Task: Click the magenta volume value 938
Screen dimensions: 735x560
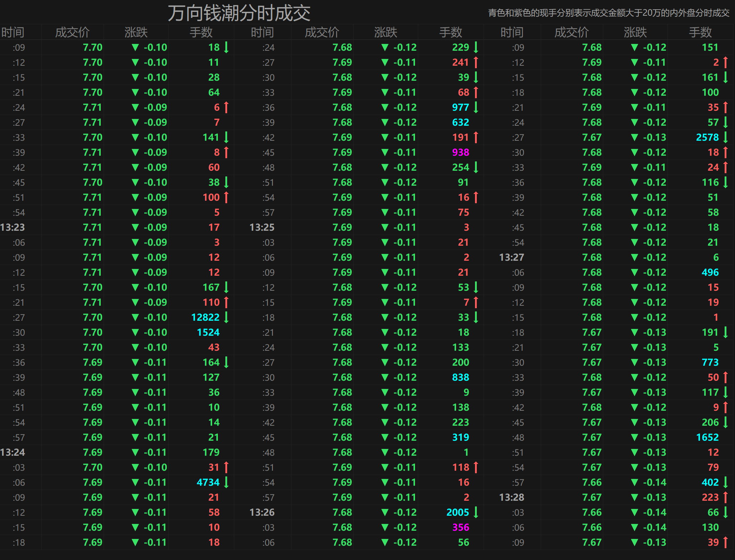Action: tap(461, 152)
